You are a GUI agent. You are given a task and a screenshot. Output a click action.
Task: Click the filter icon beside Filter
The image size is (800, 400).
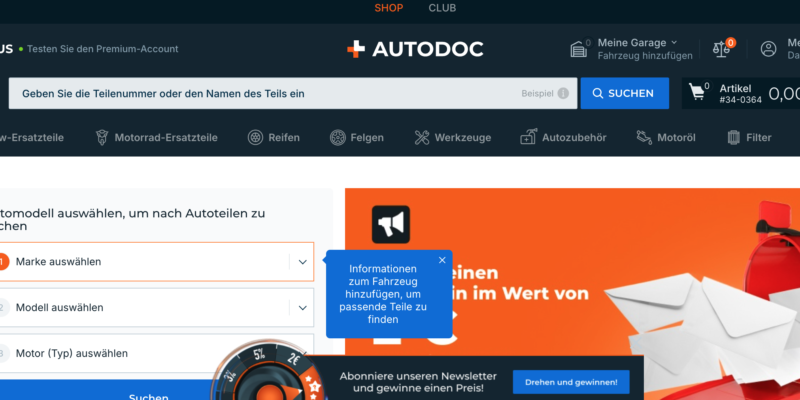point(734,138)
